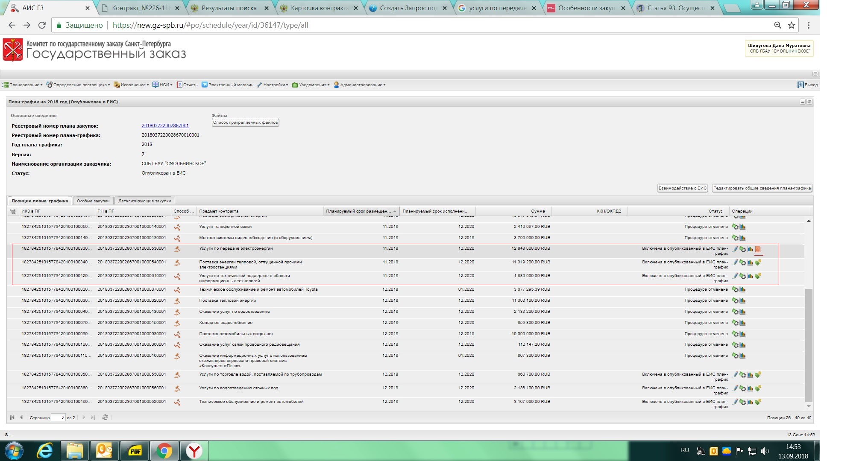The height and width of the screenshot is (461, 868).
Task: Click green tag icon in Поставка энергии тепловой row
Action: point(758,263)
